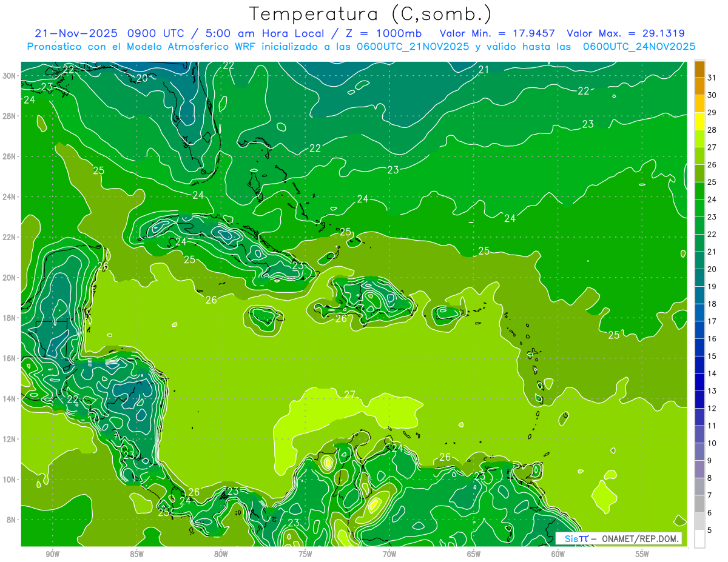Click the '90W' longitude axis label
The height and width of the screenshot is (562, 728).
pyautogui.click(x=53, y=554)
